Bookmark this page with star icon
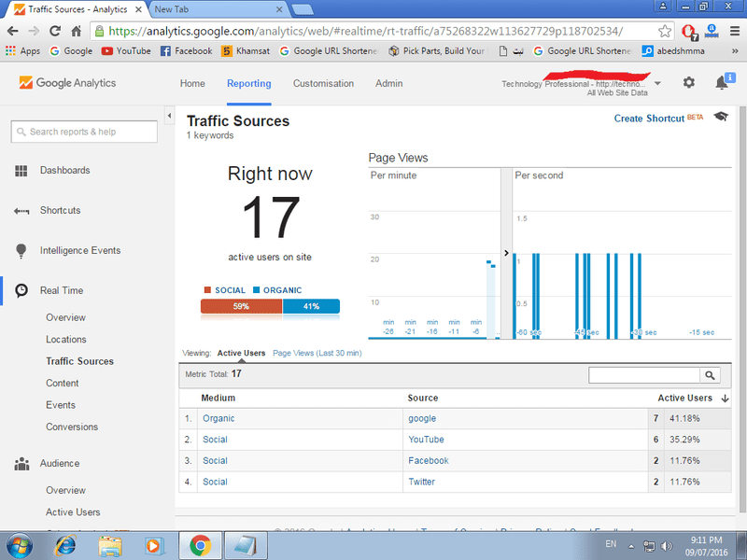747x560 pixels. [x=665, y=30]
